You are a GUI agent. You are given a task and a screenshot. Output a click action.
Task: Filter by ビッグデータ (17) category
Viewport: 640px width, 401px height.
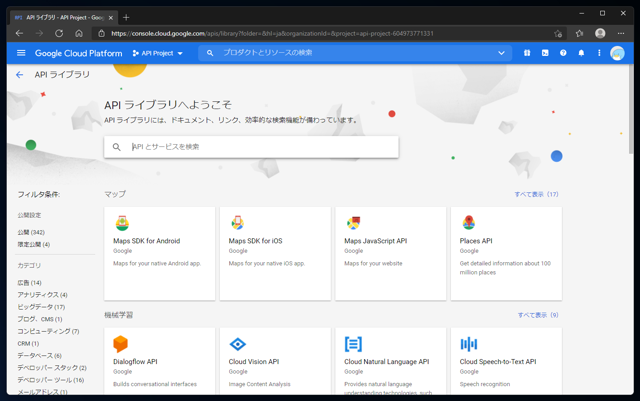41,307
